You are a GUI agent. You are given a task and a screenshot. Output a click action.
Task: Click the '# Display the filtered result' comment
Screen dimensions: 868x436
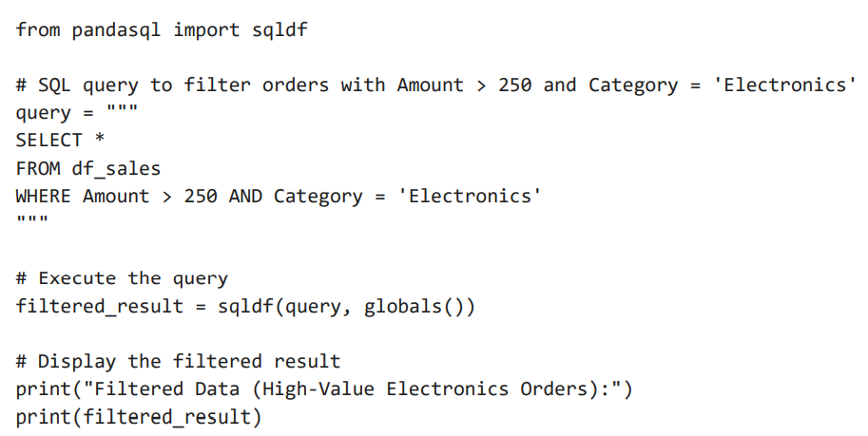pos(178,362)
